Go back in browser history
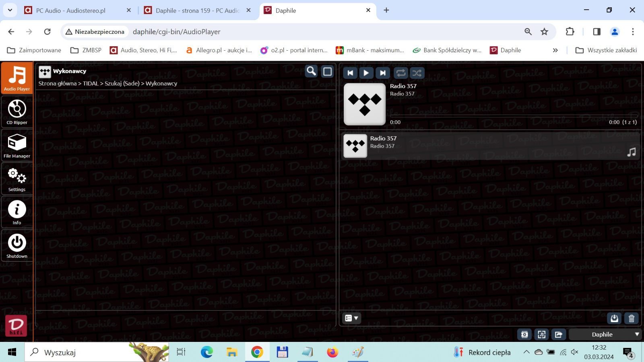This screenshot has height=362, width=644. coord(11,31)
